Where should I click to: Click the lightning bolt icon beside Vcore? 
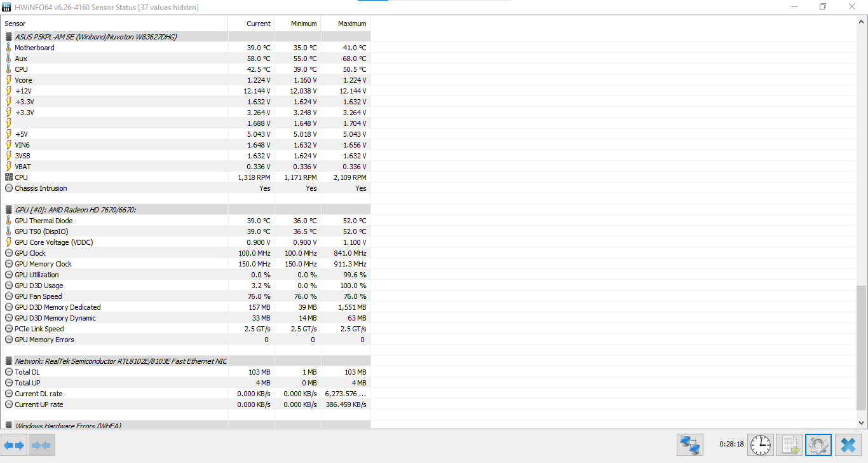[x=9, y=80]
